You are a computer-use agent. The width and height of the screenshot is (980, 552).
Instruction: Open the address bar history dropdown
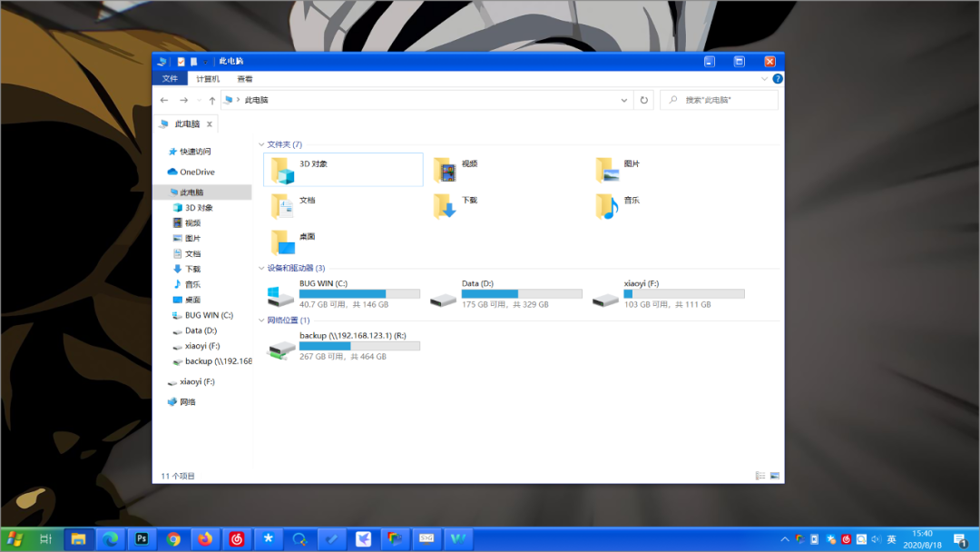623,100
